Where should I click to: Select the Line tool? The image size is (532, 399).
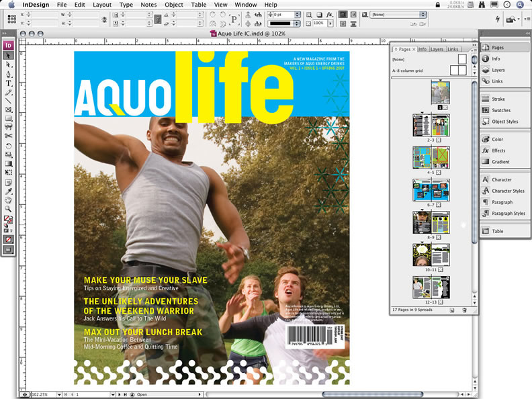coord(9,101)
